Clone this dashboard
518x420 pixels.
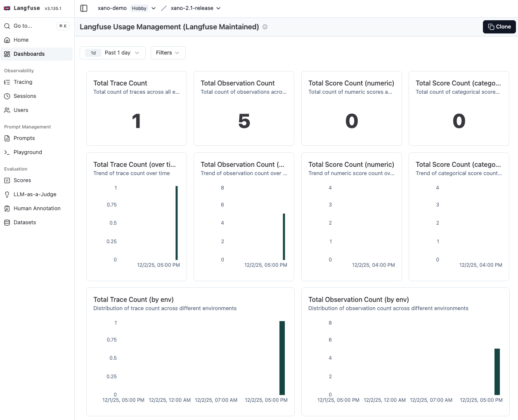pyautogui.click(x=499, y=27)
